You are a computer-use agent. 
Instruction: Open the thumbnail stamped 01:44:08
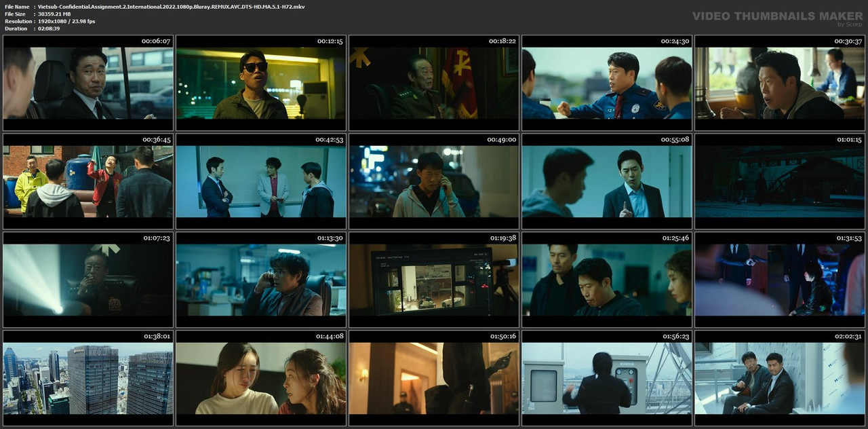261,378
